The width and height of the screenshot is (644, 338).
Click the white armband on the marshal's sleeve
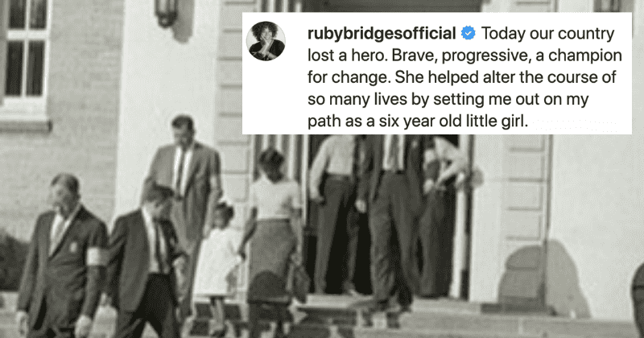[x=96, y=257]
